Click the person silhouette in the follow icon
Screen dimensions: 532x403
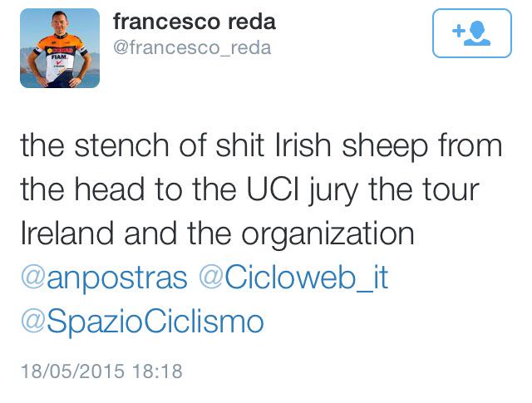[x=479, y=32]
